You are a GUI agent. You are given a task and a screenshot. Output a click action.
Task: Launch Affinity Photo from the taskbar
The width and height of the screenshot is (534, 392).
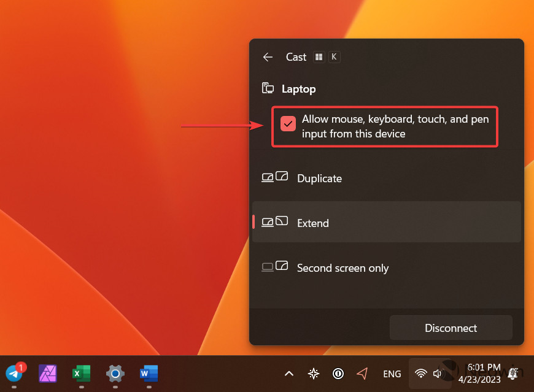48,373
